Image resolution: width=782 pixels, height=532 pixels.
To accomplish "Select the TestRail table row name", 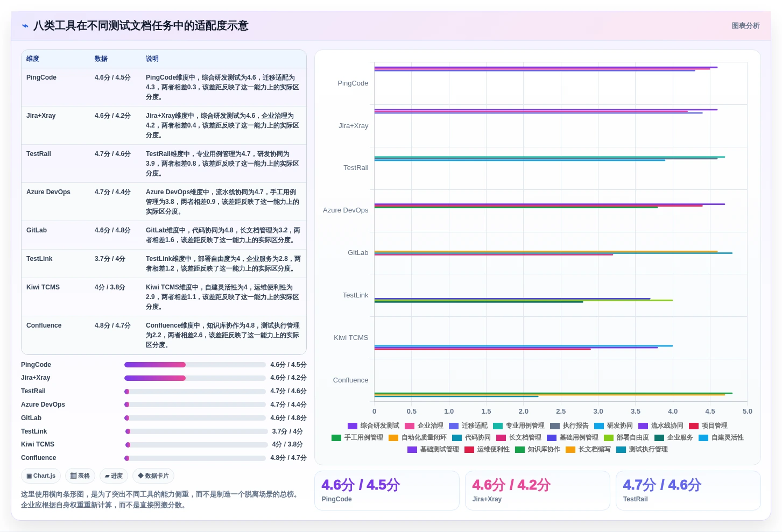I will pos(39,154).
